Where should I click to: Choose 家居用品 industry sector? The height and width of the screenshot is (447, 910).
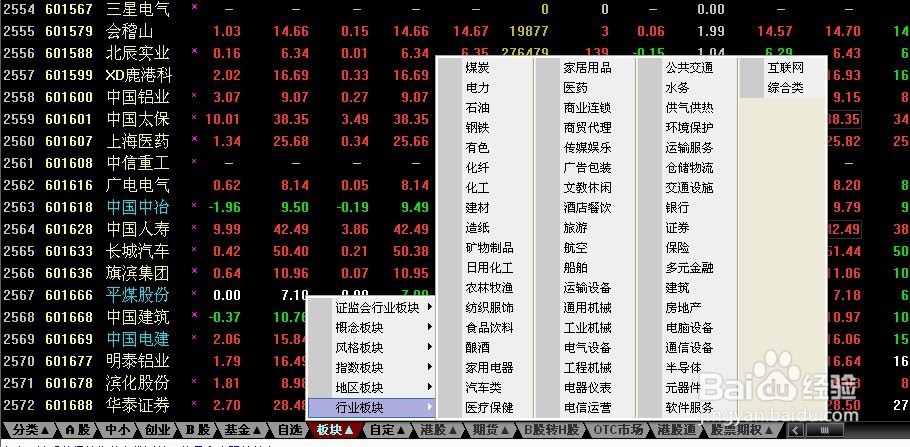585,67
